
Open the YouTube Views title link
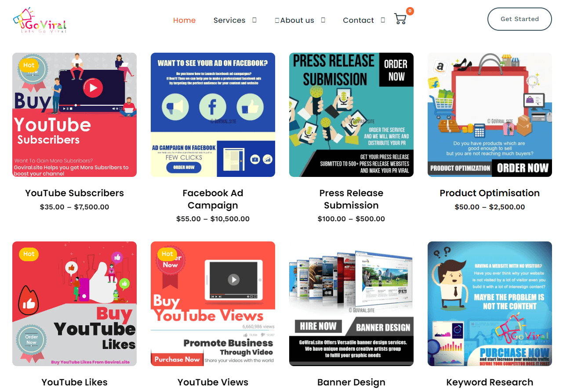pyautogui.click(x=213, y=382)
